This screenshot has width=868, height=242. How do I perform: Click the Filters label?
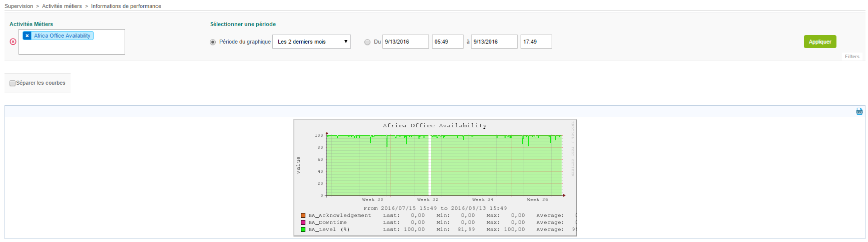point(852,57)
